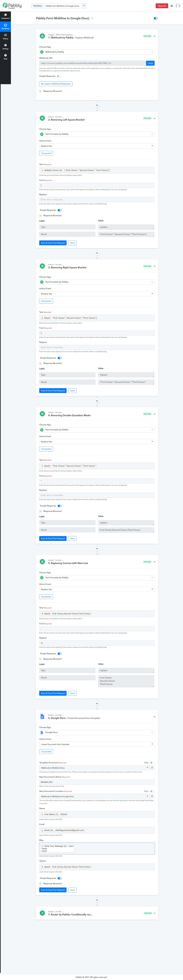Click the Find field in step 2
Viewport: 183px width, 980px height.
click(97, 185)
